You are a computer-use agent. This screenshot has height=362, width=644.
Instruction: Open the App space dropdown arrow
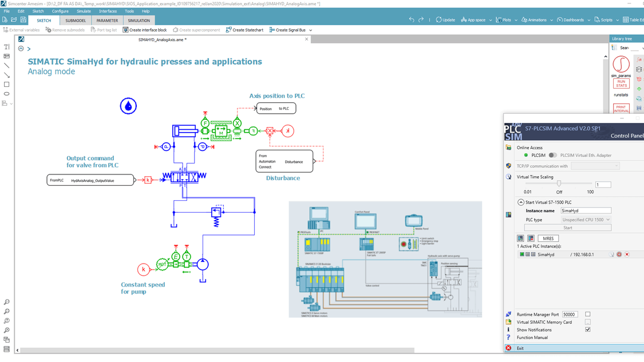coord(491,20)
